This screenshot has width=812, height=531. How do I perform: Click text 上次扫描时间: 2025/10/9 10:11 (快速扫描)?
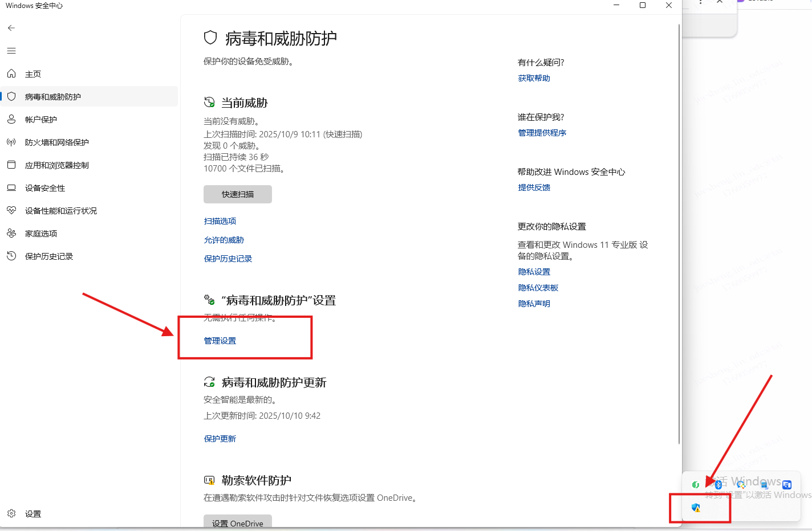(283, 134)
